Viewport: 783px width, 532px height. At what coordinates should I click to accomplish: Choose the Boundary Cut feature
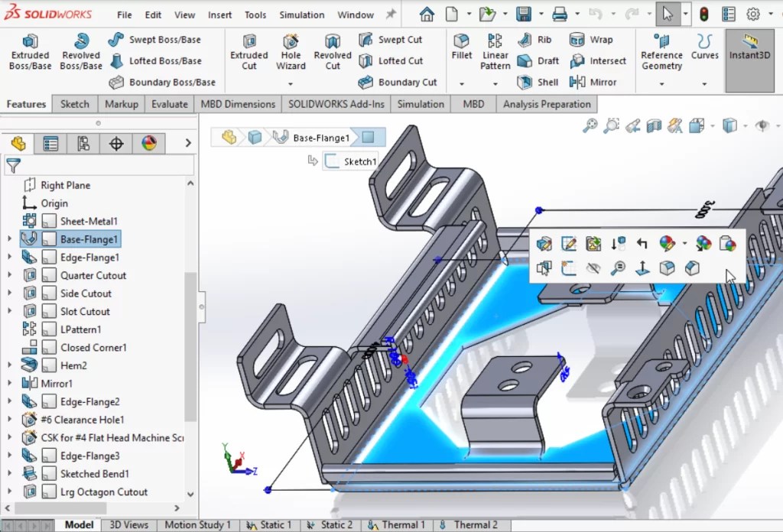click(x=398, y=83)
